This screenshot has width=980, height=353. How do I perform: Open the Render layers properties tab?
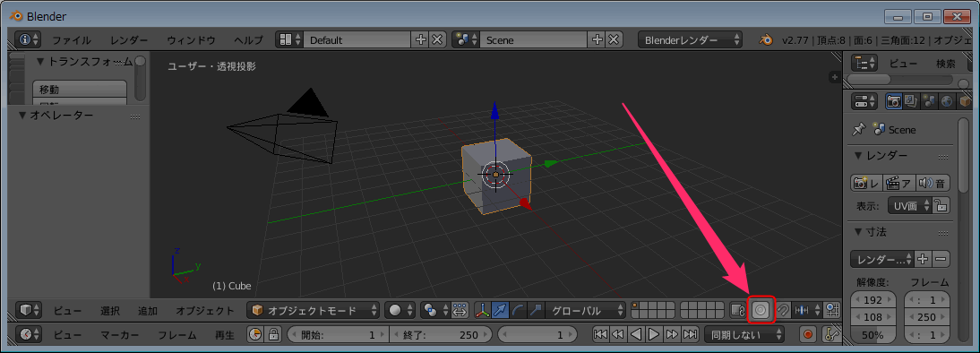(911, 100)
